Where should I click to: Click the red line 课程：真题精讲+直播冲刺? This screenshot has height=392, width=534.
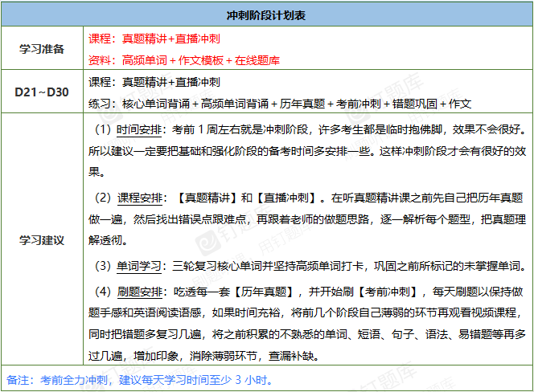154,39
